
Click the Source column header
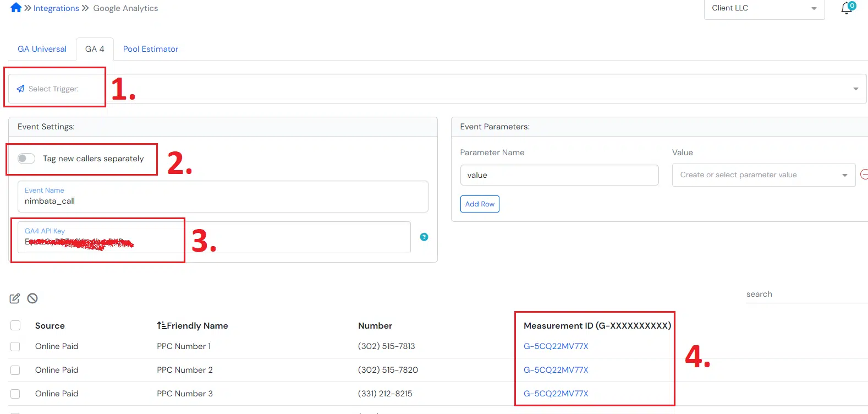(50, 325)
